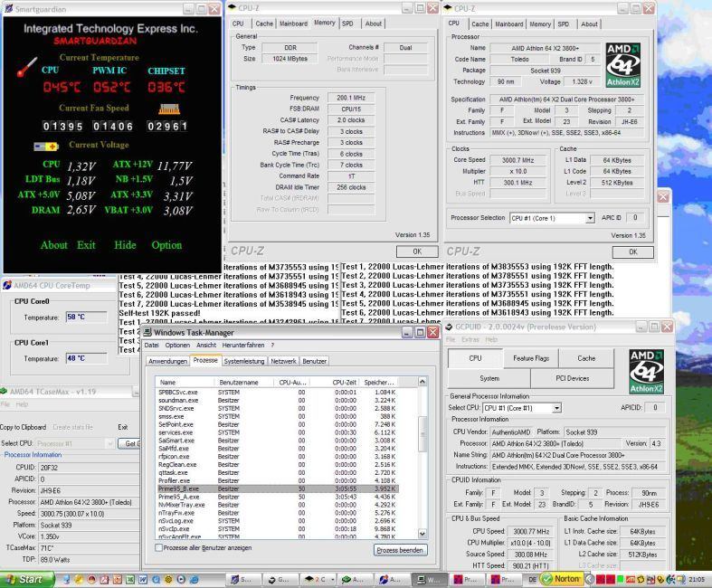Click 'Copy to Clipboard' in TCaseMax
The height and width of the screenshot is (588, 712).
coord(23,427)
